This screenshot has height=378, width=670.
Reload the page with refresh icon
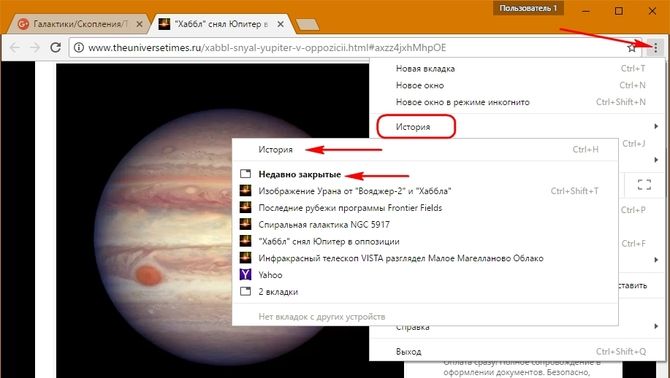coord(56,47)
